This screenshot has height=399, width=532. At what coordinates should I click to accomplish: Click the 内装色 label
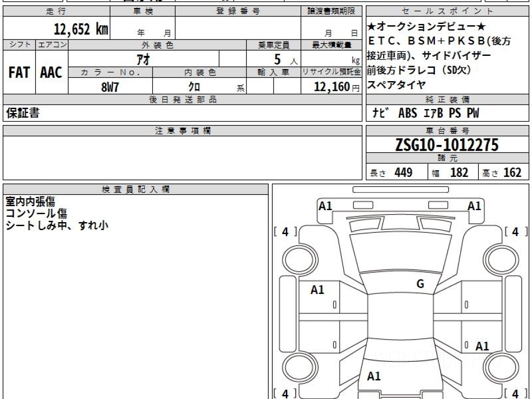(x=199, y=72)
